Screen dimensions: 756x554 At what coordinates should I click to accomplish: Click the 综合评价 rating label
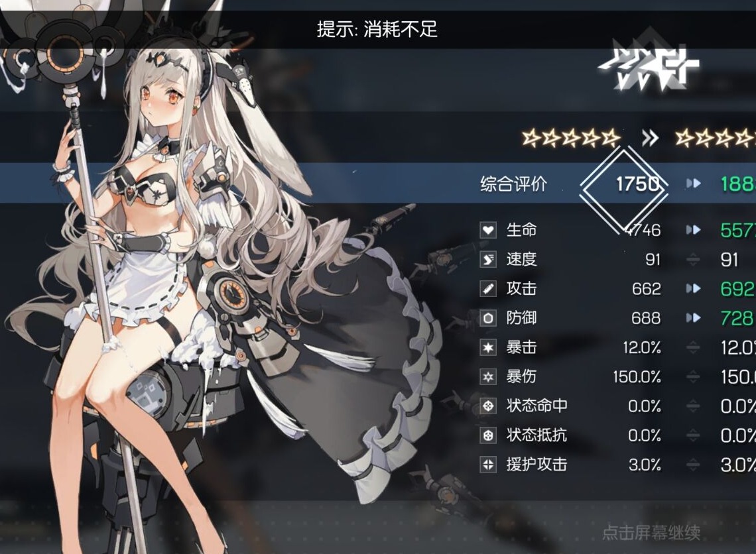pyautogui.click(x=513, y=184)
